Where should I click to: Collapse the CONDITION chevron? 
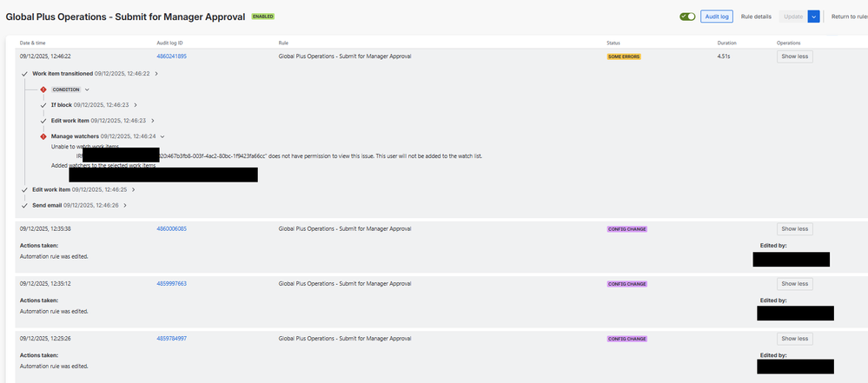[87, 89]
